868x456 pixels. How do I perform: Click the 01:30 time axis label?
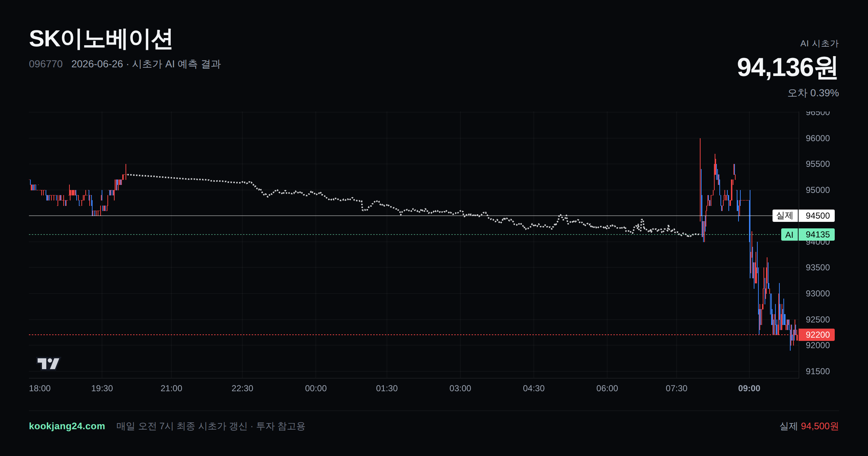(x=387, y=388)
